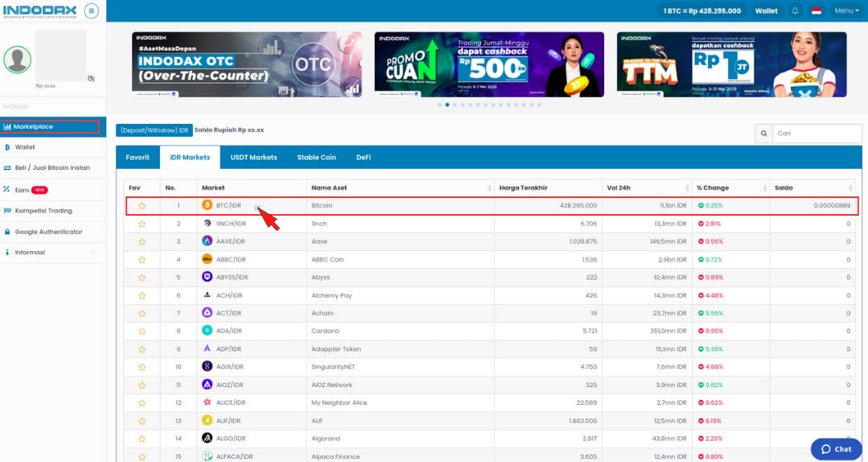Screen dimensions: 868x462
Task: Favorite 1INCH/IDR with its star
Action: point(142,224)
